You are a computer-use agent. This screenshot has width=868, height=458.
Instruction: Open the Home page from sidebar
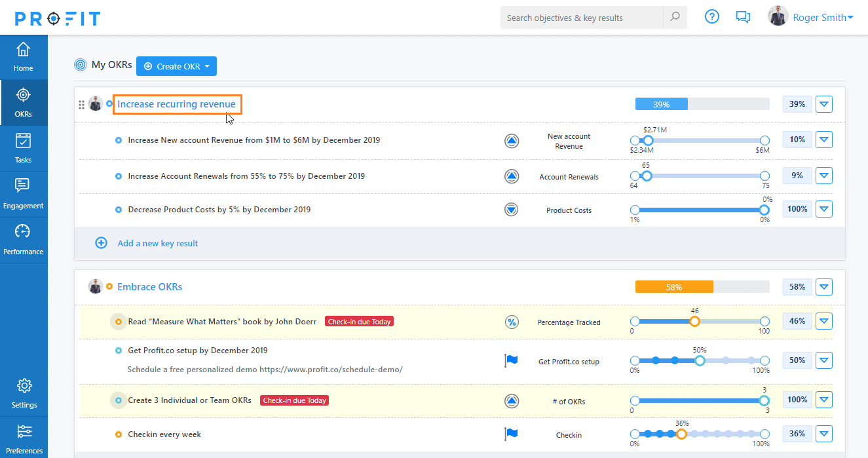click(23, 57)
